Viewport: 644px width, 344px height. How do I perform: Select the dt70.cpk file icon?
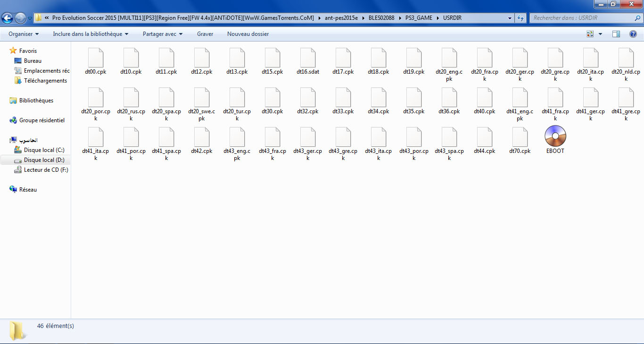click(520, 137)
